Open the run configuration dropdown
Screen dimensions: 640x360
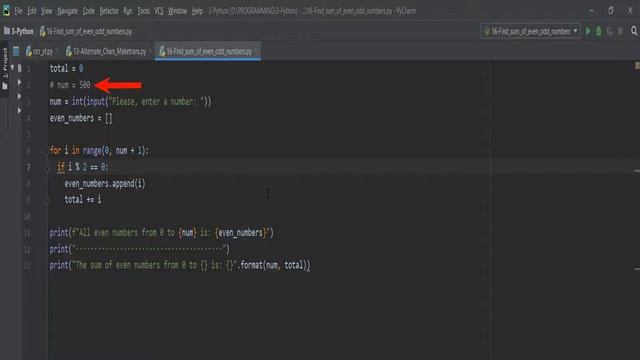pyautogui.click(x=530, y=31)
